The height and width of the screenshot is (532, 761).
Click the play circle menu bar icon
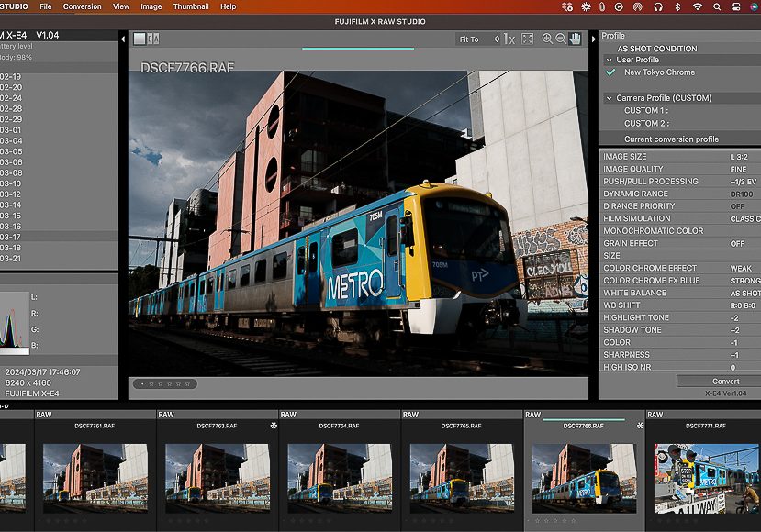click(619, 6)
